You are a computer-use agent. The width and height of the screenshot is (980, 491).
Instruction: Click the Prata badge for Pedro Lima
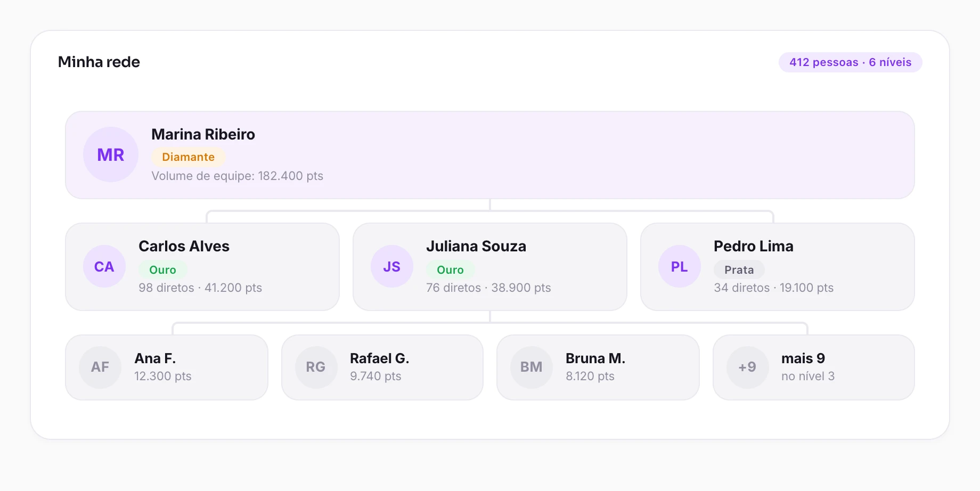739,270
